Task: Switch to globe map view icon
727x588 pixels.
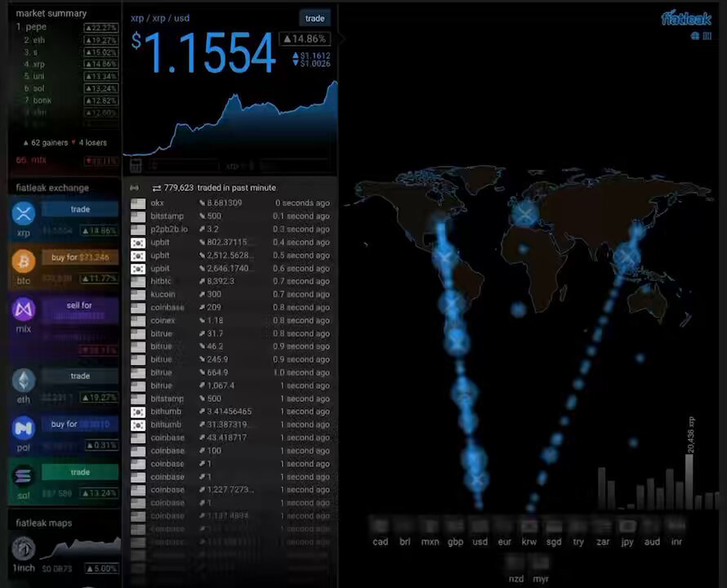Action: (x=695, y=36)
